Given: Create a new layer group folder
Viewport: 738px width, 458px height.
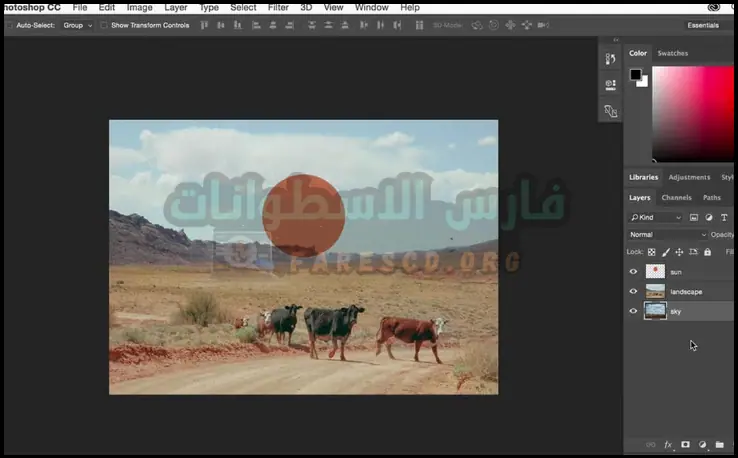Looking at the screenshot, I should (x=719, y=445).
